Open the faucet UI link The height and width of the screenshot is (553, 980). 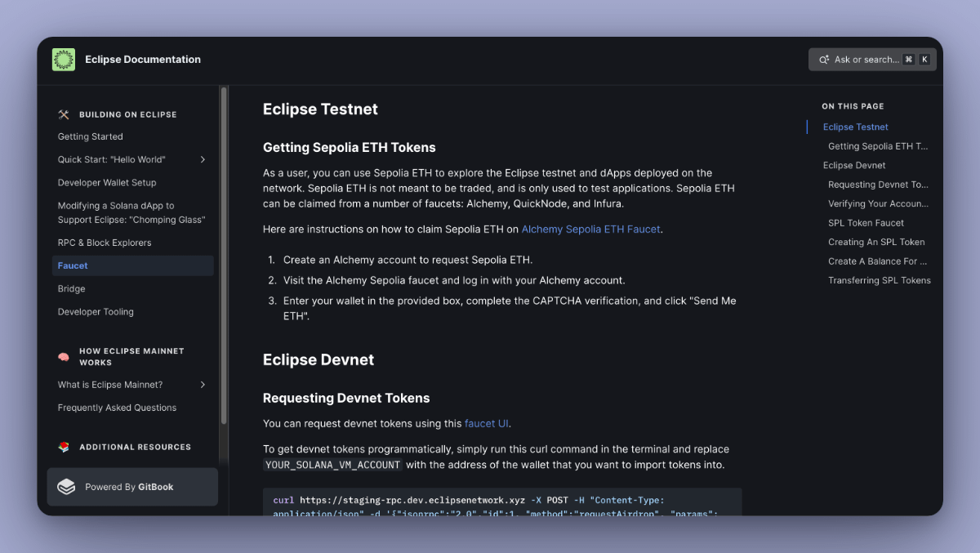487,423
